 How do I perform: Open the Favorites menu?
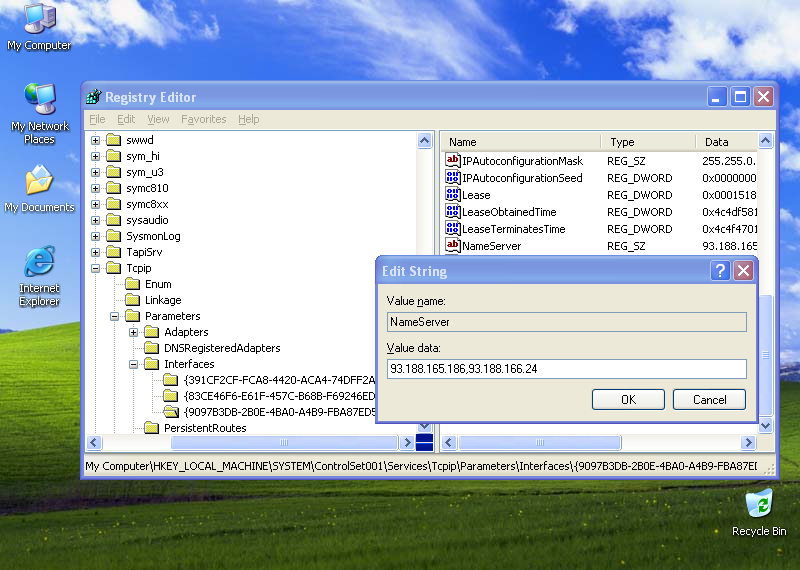(204, 119)
